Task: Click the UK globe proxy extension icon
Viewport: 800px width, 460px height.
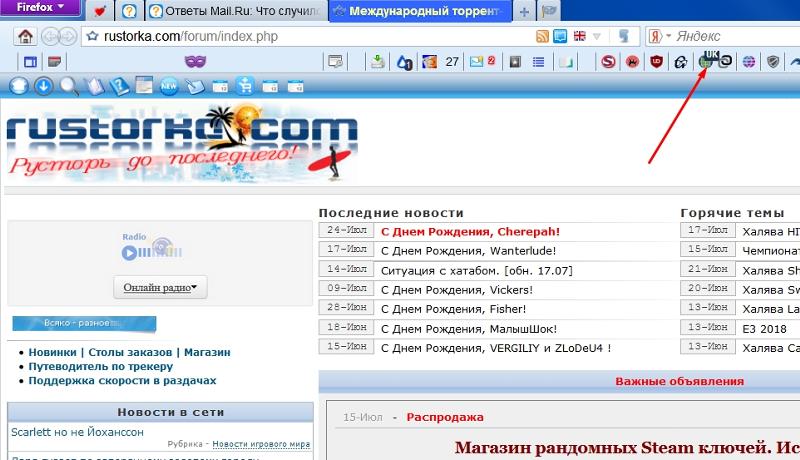Action: [x=706, y=60]
